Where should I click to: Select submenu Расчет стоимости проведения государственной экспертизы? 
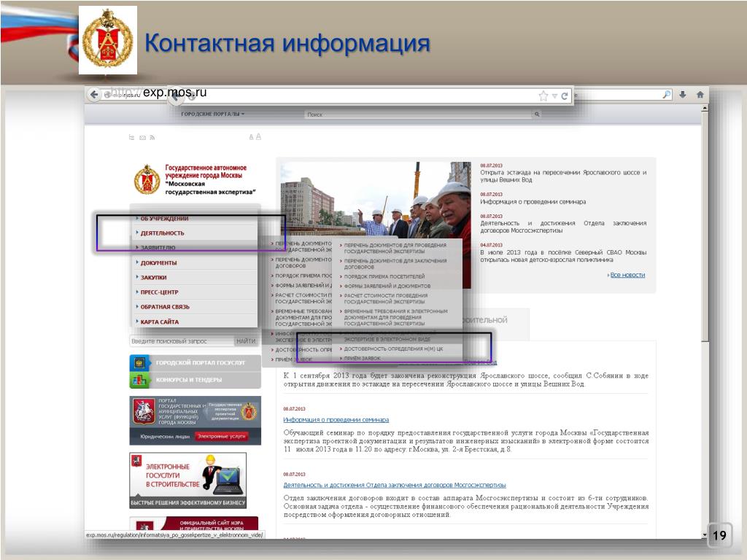point(385,298)
